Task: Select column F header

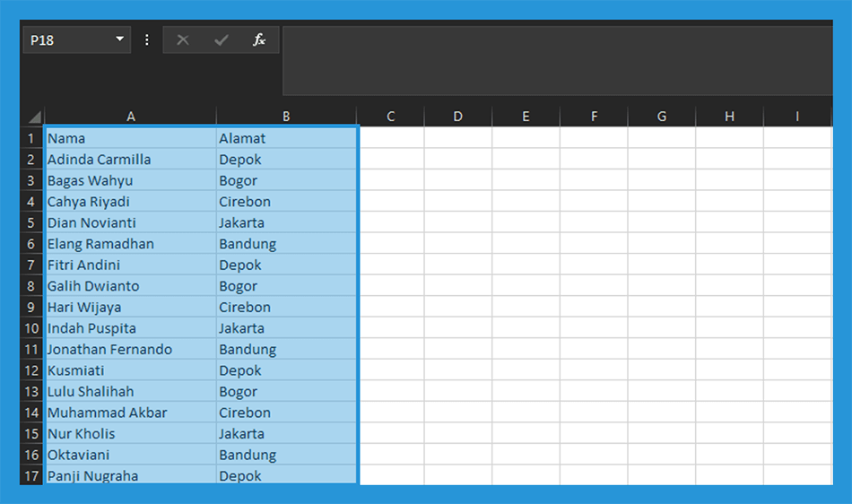Action: point(594,117)
